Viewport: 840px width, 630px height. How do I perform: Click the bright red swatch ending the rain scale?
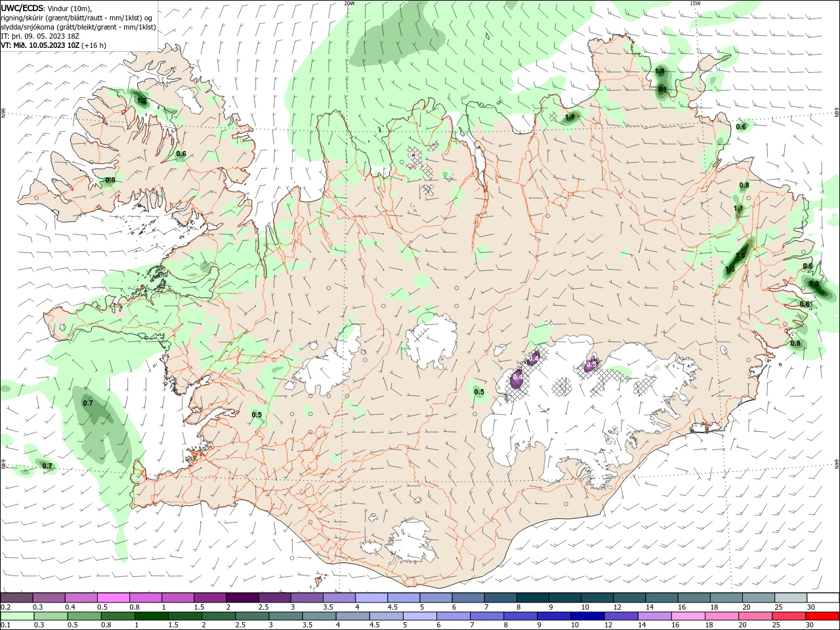tap(822, 616)
